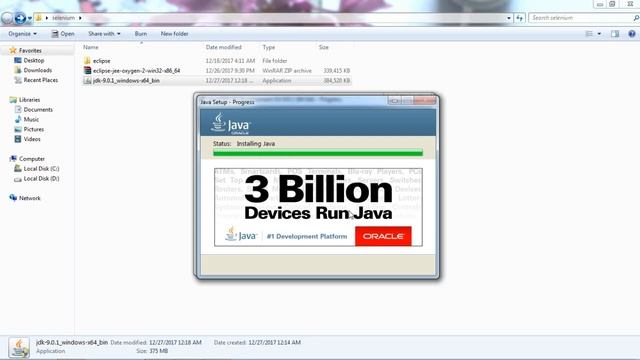This screenshot has height=360, width=640.
Task: Open Desktop in Favorites
Action: tap(34, 60)
